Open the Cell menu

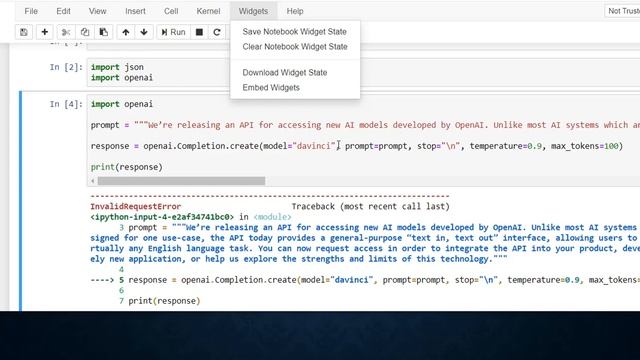pos(171,11)
